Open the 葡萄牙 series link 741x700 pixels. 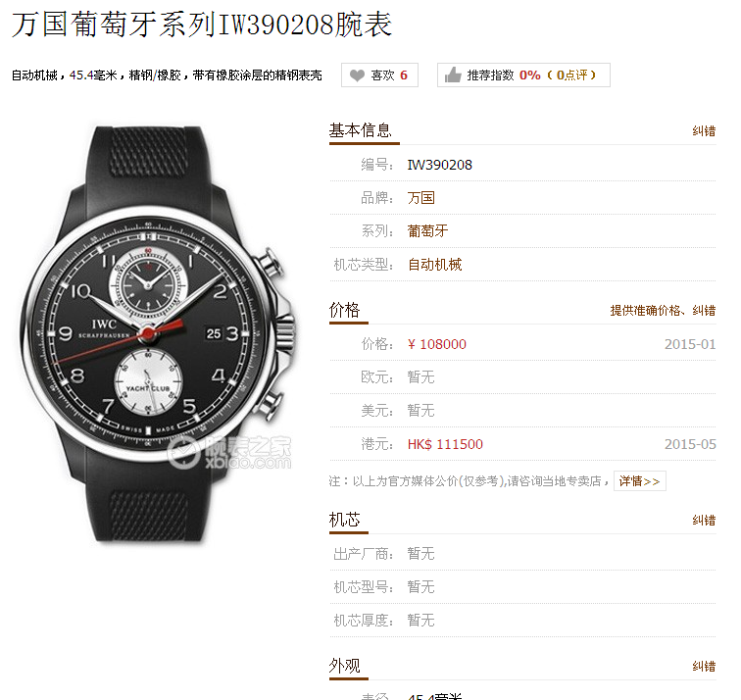point(427,230)
